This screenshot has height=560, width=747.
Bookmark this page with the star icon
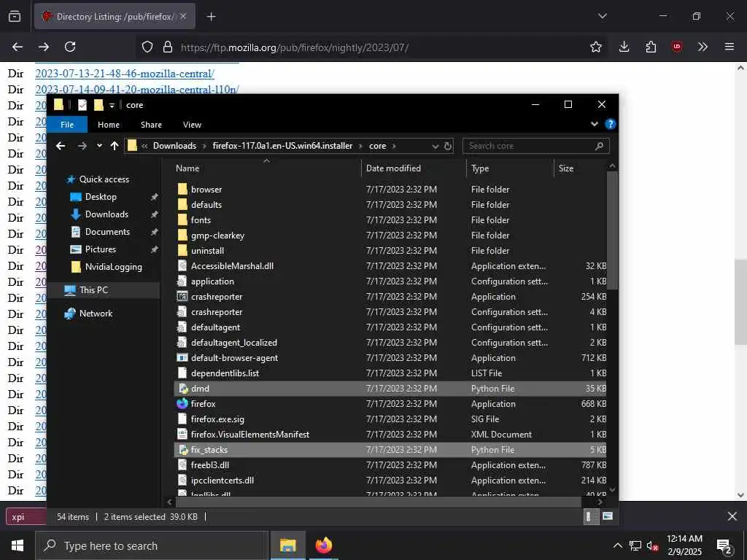(x=595, y=47)
